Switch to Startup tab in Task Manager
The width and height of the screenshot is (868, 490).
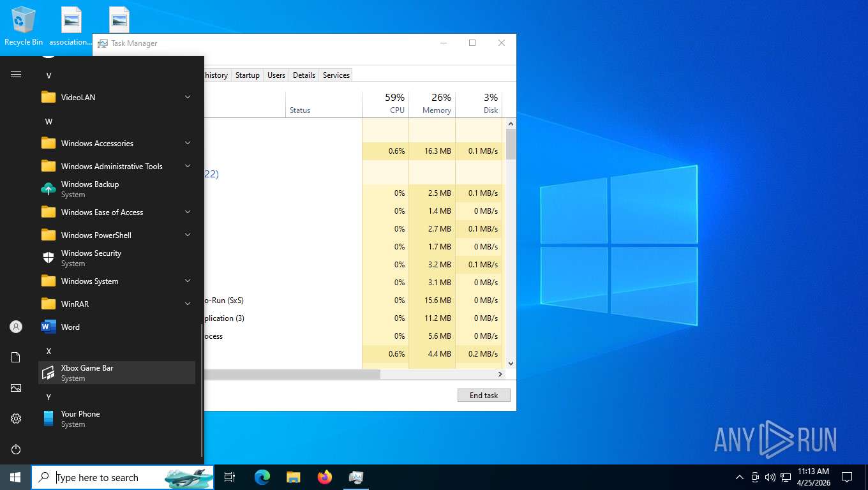248,75
